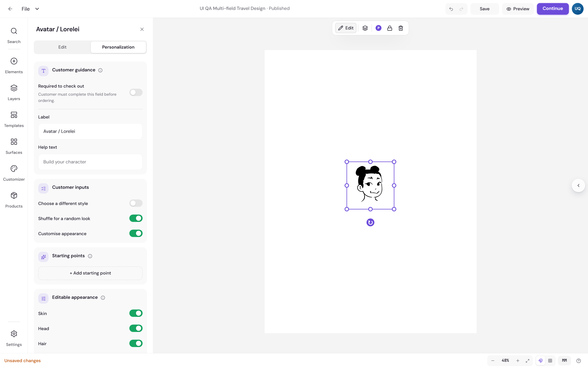Screen dimensions: 588x368
Task: Delete the selected avatar with trash icon
Action: [401, 28]
